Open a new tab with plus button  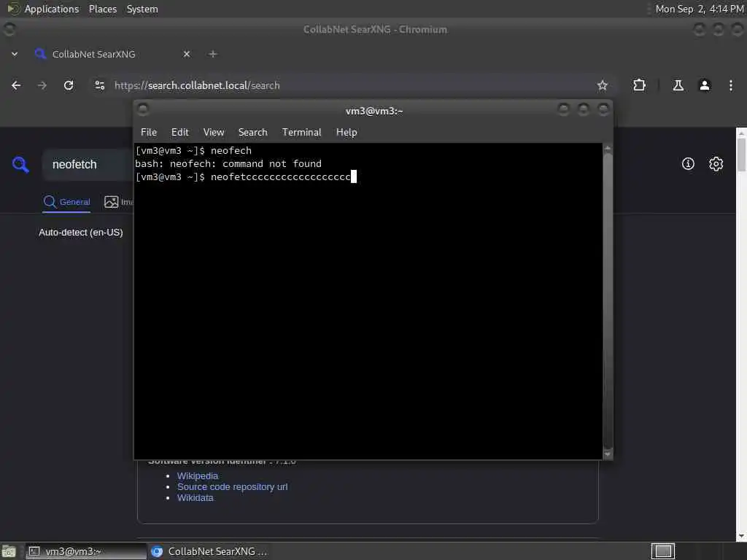click(213, 54)
